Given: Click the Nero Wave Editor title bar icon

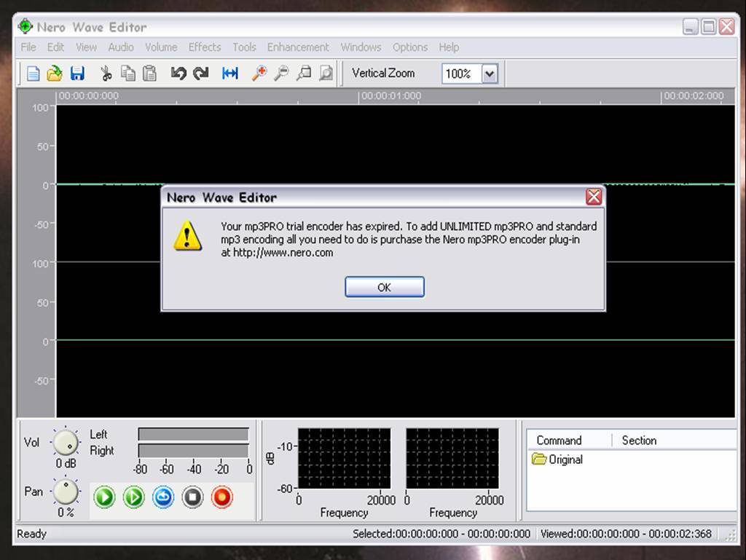Looking at the screenshot, I should 25,27.
